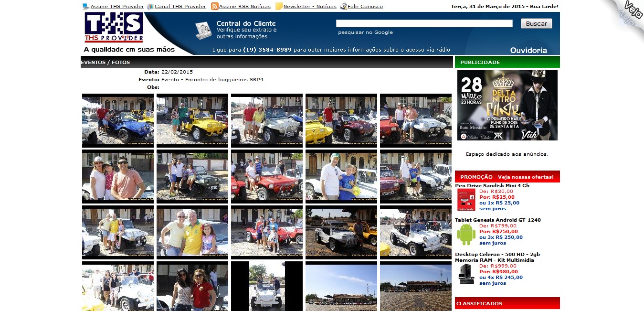
Task: Click the Delta Nitro Funk advertisement banner
Action: [507, 105]
